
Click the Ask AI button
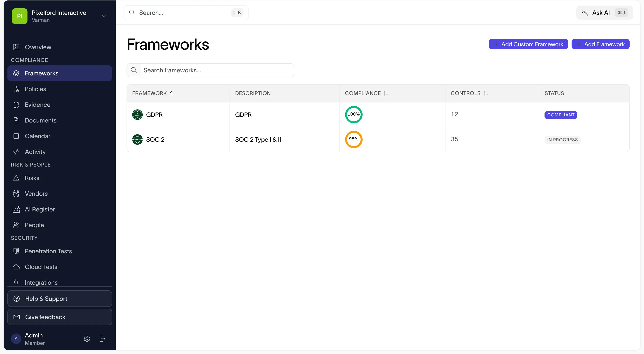tap(605, 12)
